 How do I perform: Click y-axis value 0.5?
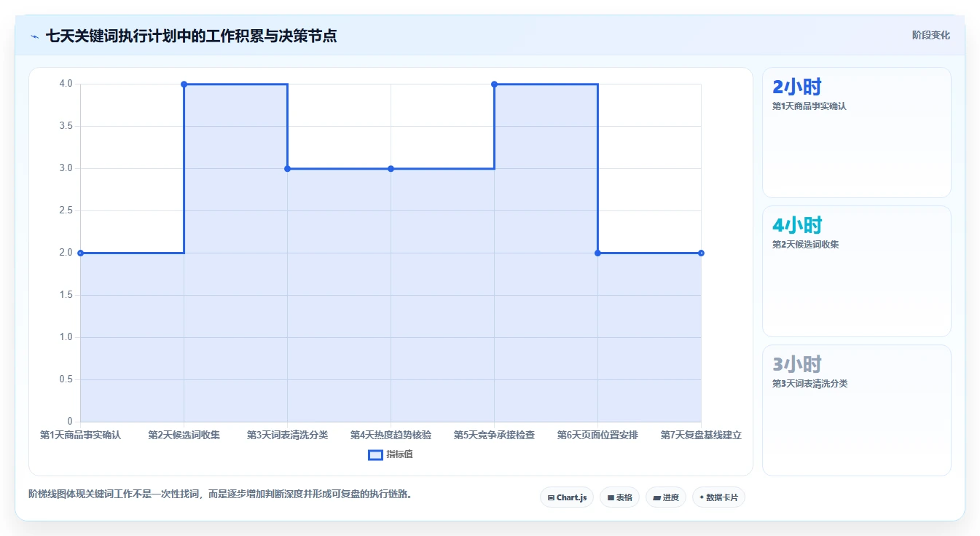click(66, 379)
